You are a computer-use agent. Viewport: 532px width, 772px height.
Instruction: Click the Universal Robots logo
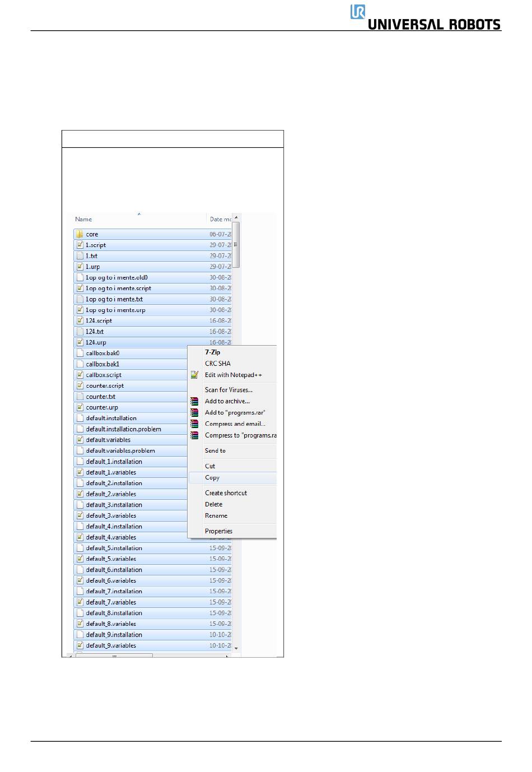tap(426, 17)
